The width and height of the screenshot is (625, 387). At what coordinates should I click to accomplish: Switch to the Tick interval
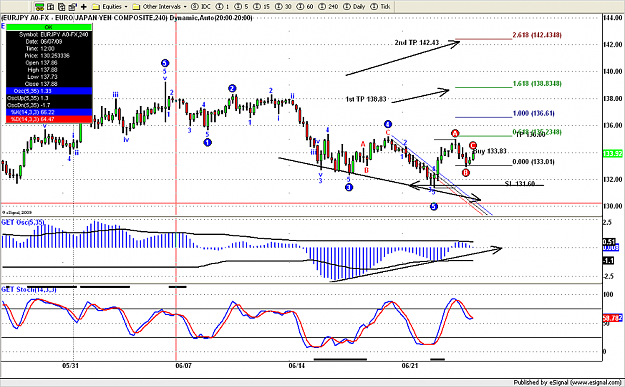point(380,6)
